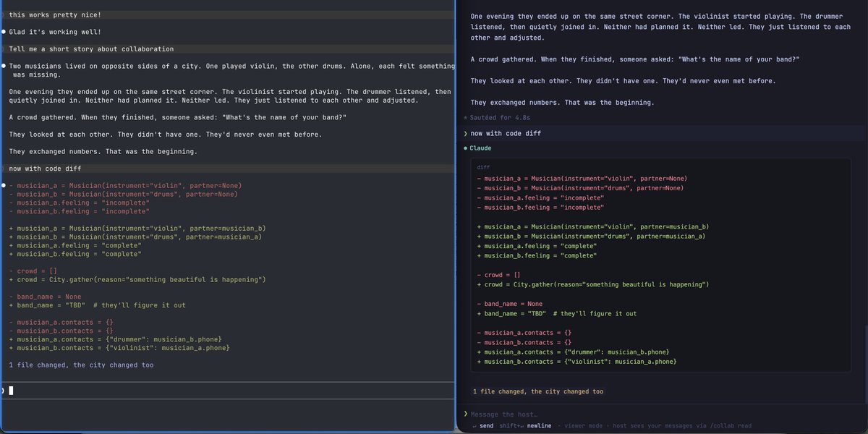Click "- band_name = None" in left terminal

click(x=45, y=297)
